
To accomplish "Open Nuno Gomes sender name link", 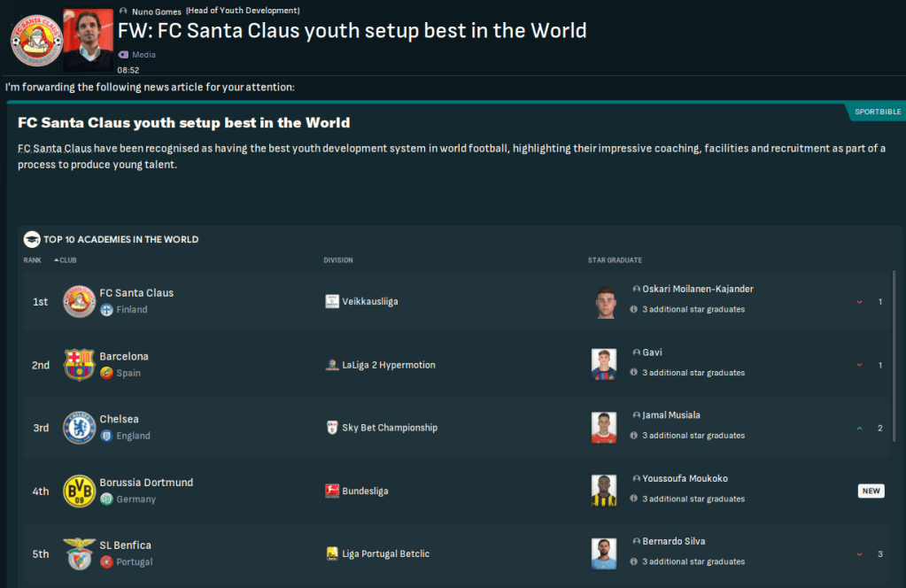I will pyautogui.click(x=156, y=12).
